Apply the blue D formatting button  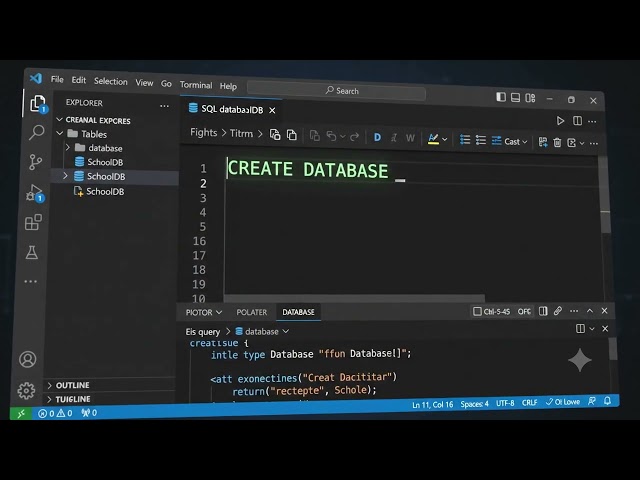point(377,138)
